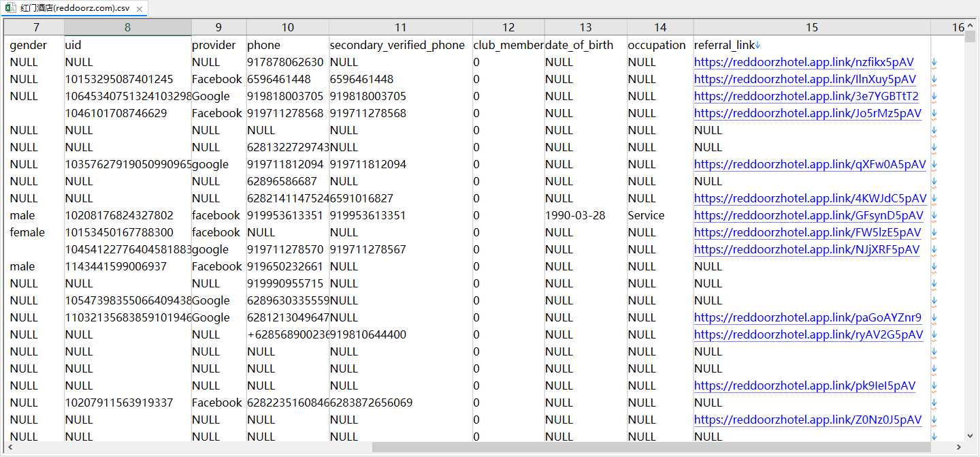Click the vertical scrollbar down arrow
Screen dimensions: 980x457
[x=970, y=436]
